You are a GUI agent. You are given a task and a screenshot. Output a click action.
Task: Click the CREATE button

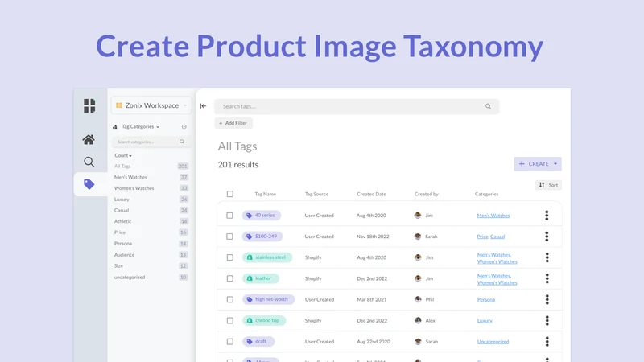pyautogui.click(x=538, y=164)
